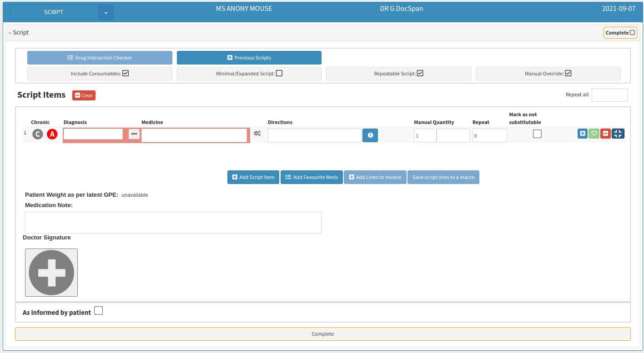Add line with blue plus icon
The image size is (644, 353).
point(583,134)
